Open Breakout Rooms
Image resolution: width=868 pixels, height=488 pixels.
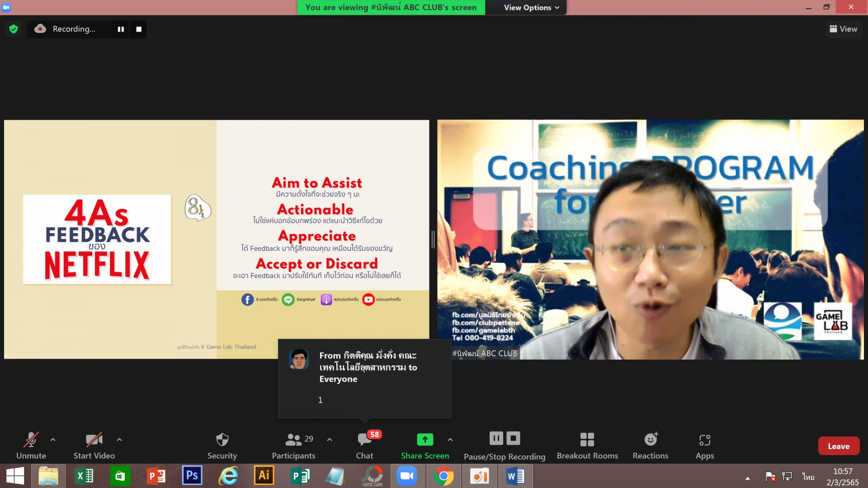point(587,446)
